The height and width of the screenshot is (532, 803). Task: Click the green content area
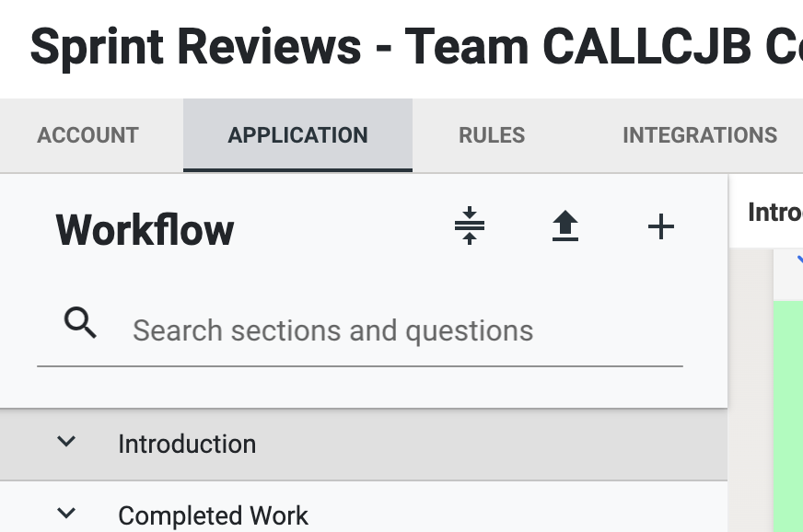click(788, 414)
